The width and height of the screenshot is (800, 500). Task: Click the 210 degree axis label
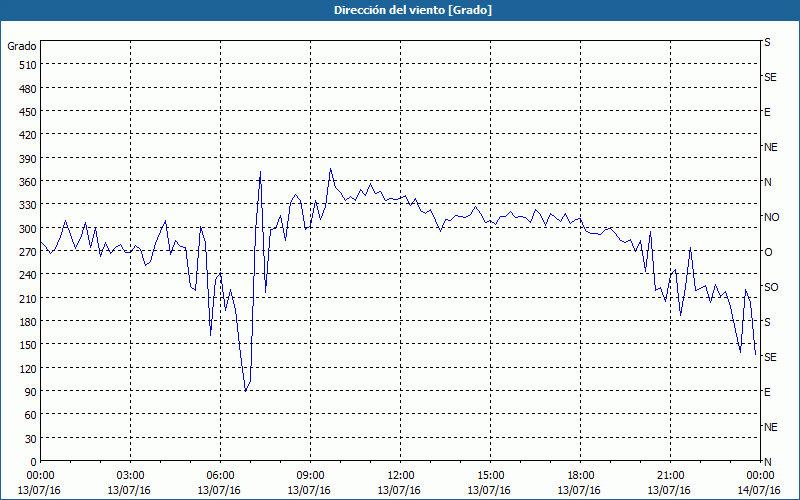[28, 298]
